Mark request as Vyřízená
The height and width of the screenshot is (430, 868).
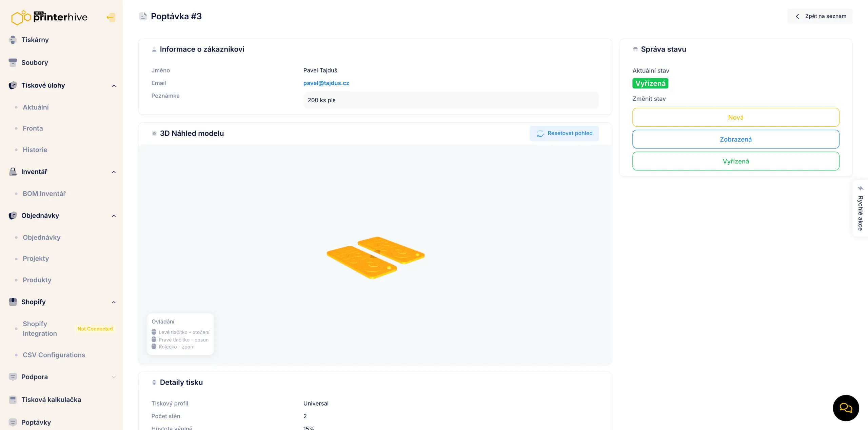(x=735, y=161)
